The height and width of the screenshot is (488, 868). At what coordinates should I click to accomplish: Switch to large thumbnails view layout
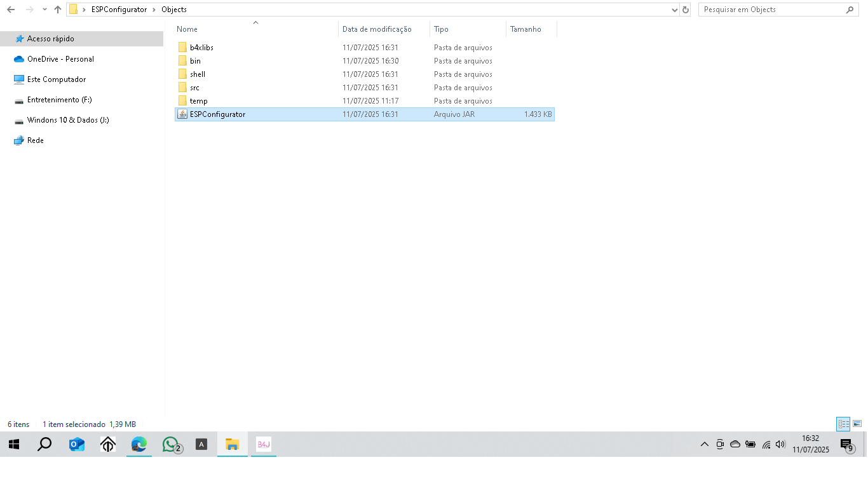857,424
